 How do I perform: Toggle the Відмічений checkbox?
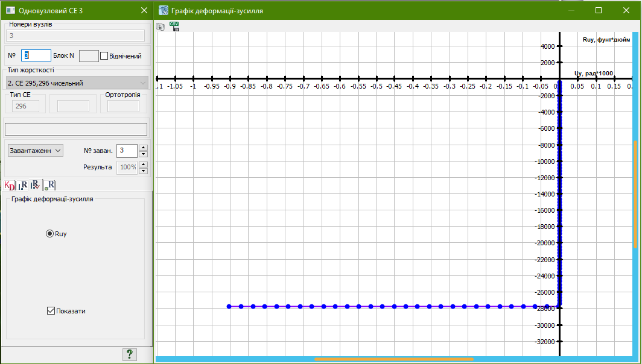[x=104, y=56]
